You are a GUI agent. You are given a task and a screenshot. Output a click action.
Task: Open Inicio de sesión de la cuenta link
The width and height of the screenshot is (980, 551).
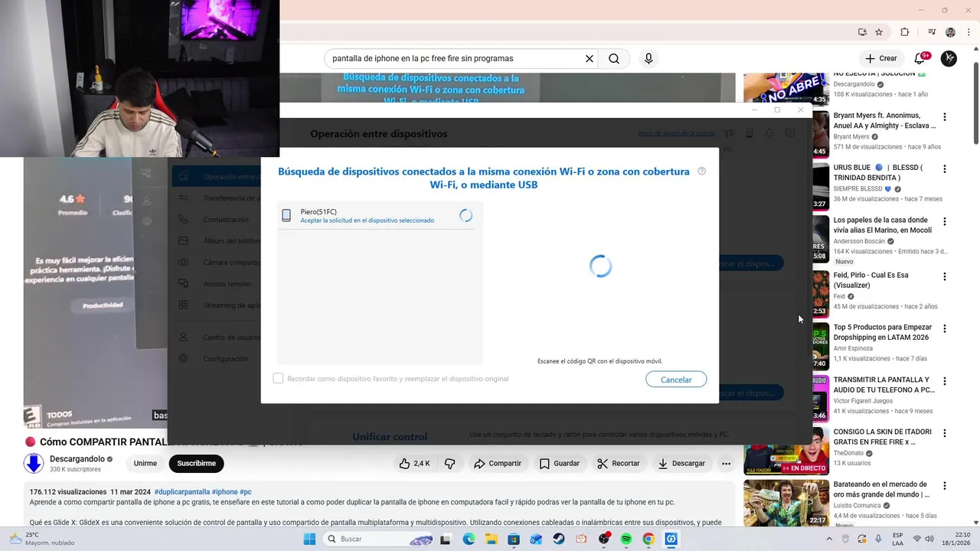click(676, 133)
